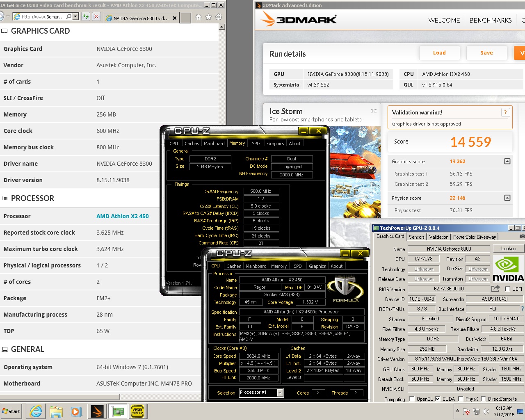Image resolution: width=525 pixels, height=420 pixels.
Task: Toggle CUDA checkbox in GPU-Z
Action: pos(438,399)
